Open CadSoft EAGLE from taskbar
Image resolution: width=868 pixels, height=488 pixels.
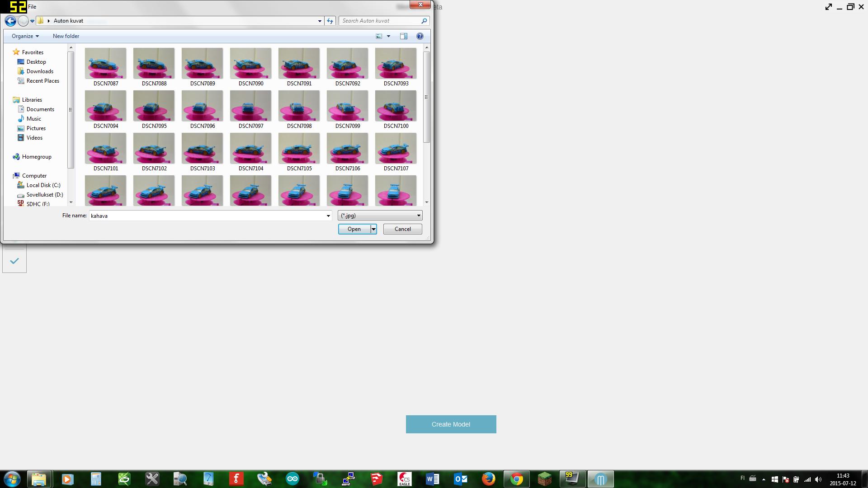[404, 479]
